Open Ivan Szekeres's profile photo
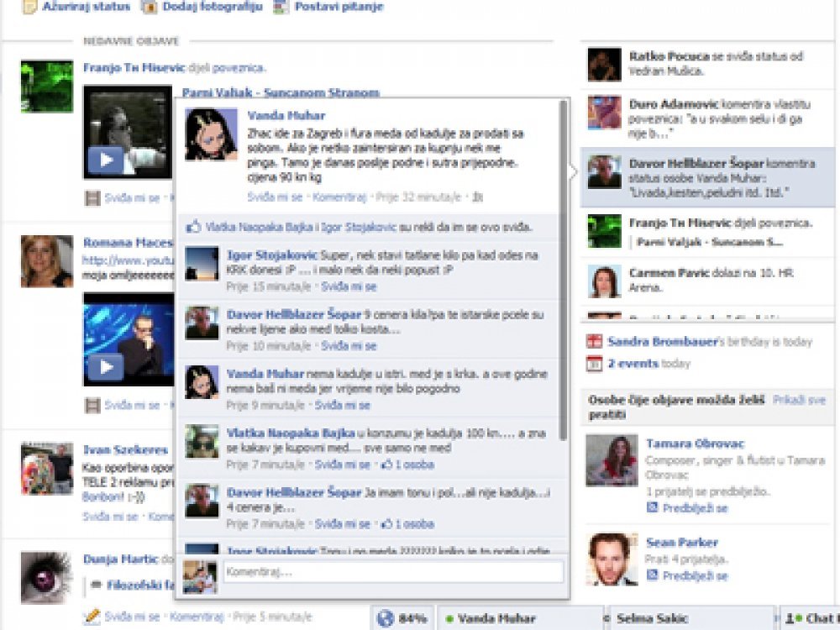840x630 pixels. (x=47, y=469)
